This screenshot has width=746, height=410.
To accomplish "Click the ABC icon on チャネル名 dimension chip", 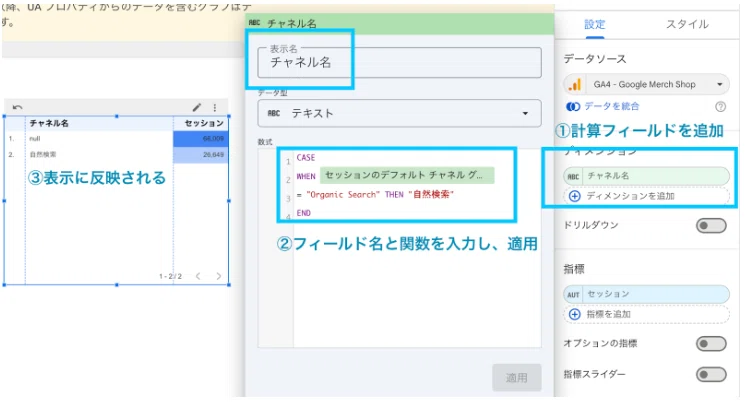I will pos(573,176).
